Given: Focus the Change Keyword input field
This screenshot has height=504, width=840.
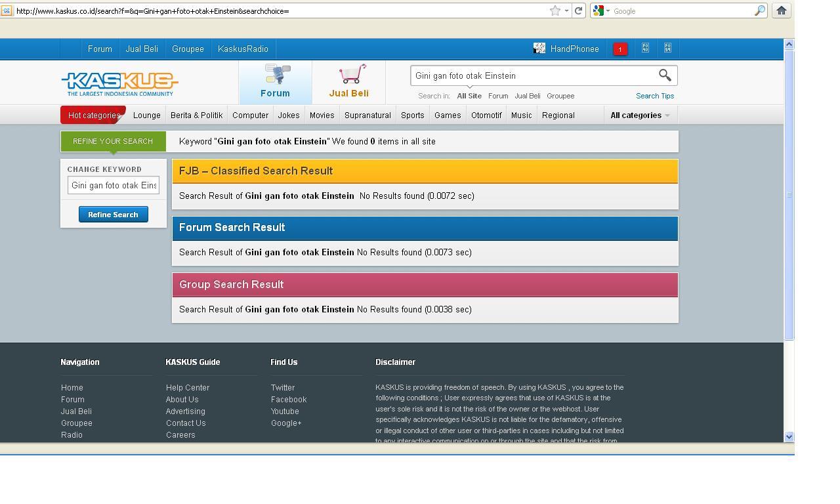Looking at the screenshot, I should 114,185.
